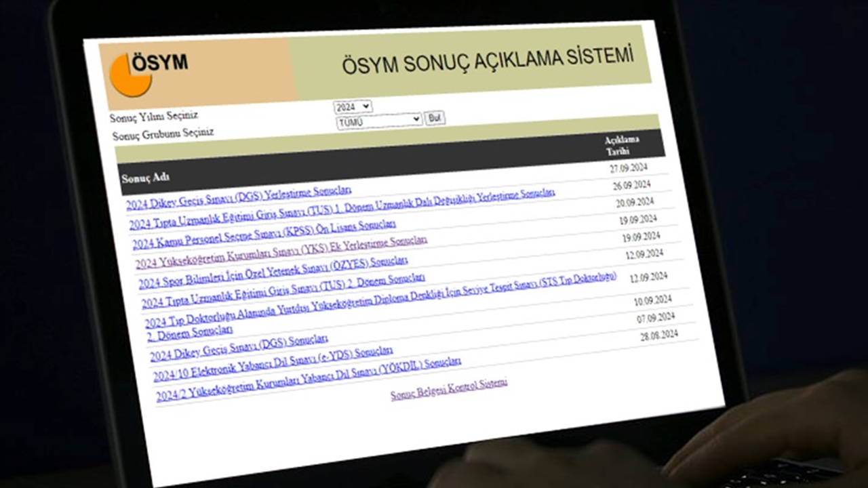Click the date 10.09.2024

(x=652, y=301)
